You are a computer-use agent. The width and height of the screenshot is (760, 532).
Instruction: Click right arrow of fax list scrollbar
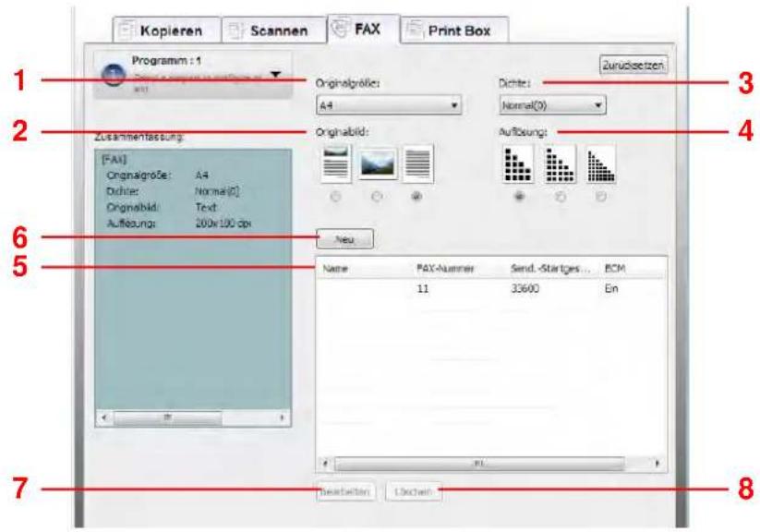[657, 463]
